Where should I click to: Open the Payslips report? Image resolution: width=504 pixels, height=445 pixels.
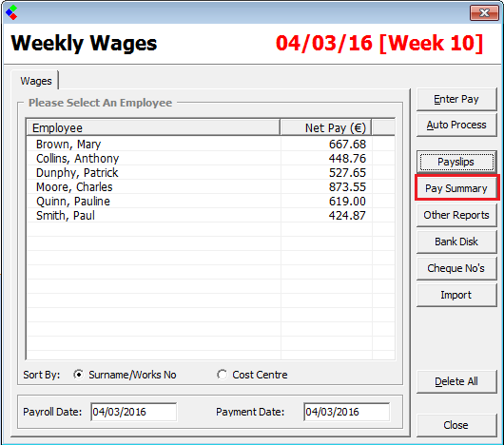(456, 162)
